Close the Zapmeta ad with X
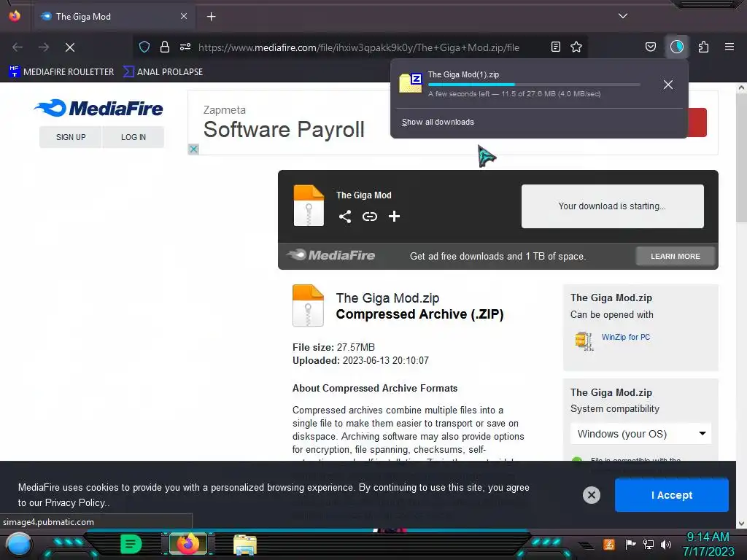 (193, 149)
